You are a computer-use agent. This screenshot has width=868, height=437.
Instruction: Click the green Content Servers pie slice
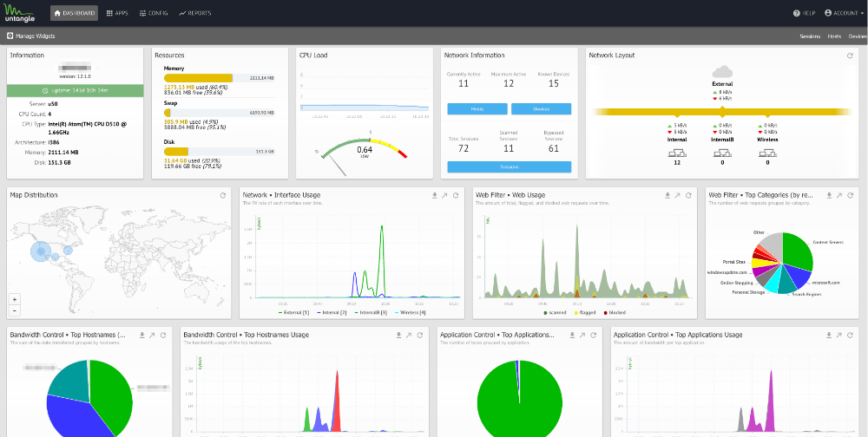[x=799, y=251]
